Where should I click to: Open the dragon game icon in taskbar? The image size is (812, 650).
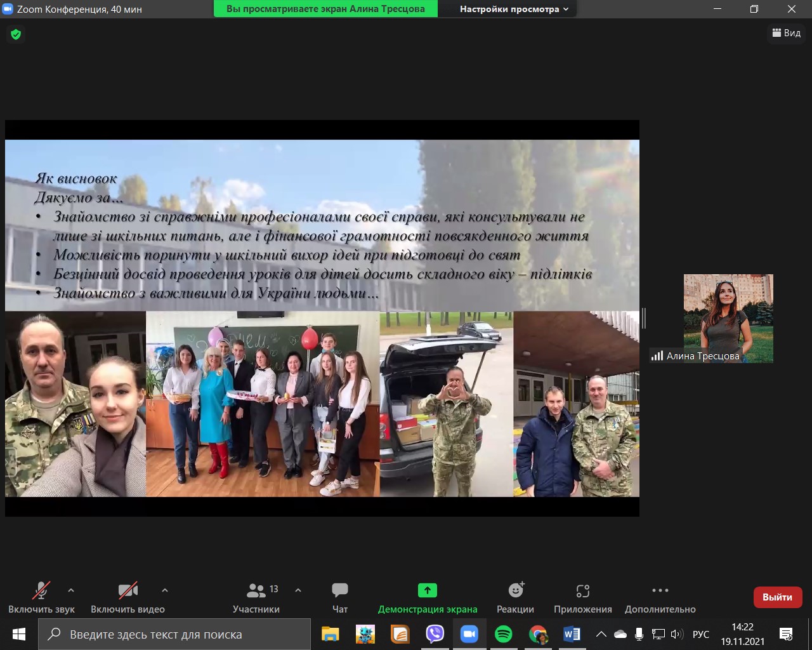(x=365, y=634)
